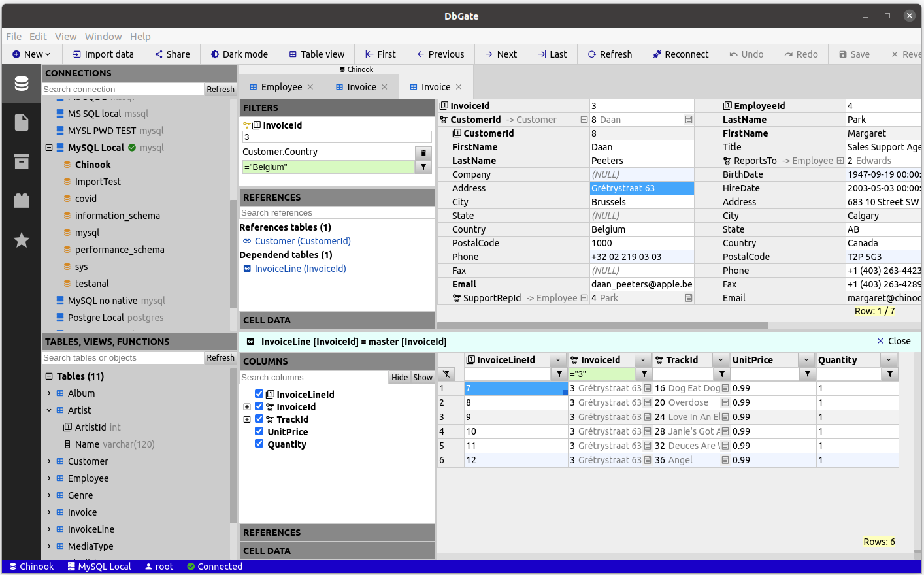The height and width of the screenshot is (575, 924).
Task: Expand the Customer table in tree
Action: [49, 461]
